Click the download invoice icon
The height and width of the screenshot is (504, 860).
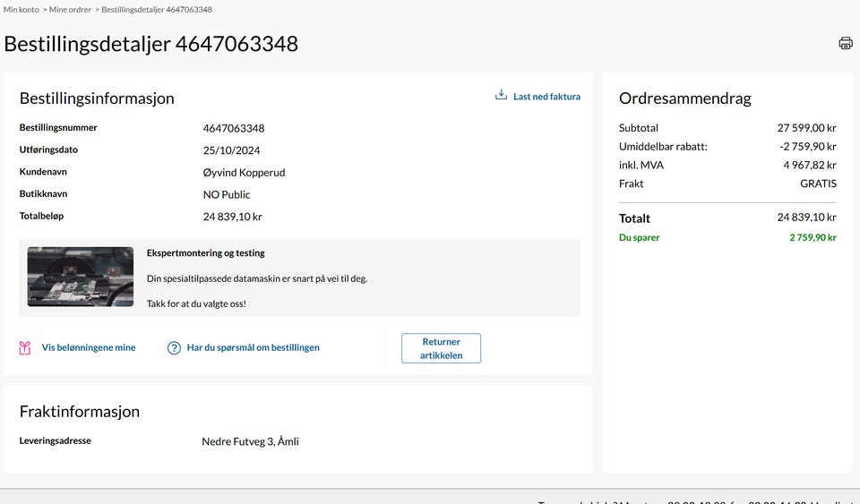click(501, 95)
